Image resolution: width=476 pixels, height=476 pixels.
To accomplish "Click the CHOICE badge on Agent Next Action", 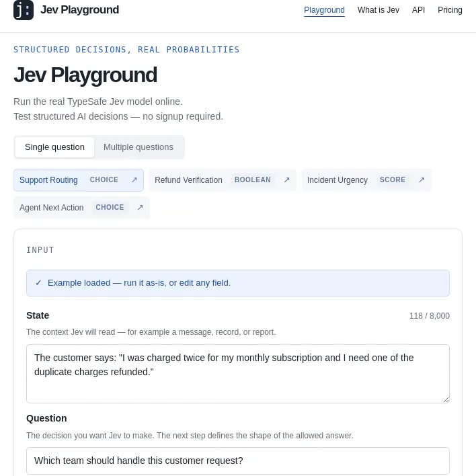I will click(x=110, y=207).
